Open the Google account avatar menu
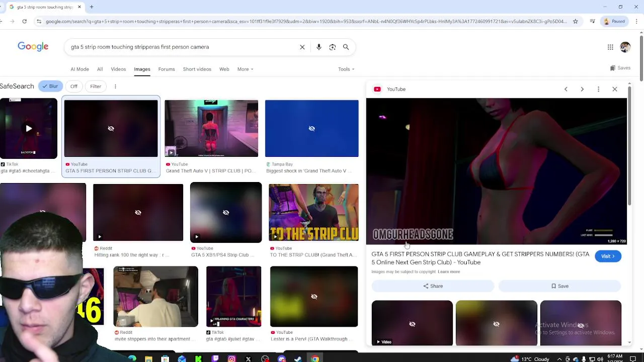This screenshot has height=362, width=644. tap(625, 47)
